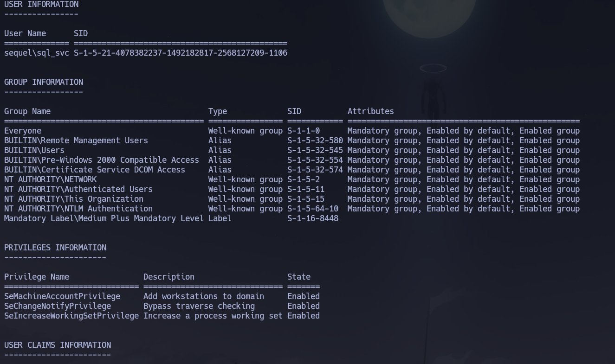Click the USER INFORMATION heading

click(x=41, y=4)
